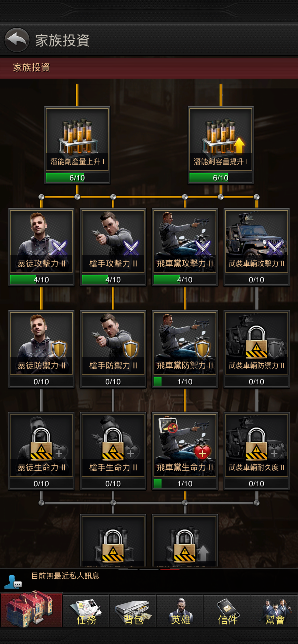Tap locked 槍手生命力 II node
The height and width of the screenshot is (644, 298).
[x=113, y=445]
